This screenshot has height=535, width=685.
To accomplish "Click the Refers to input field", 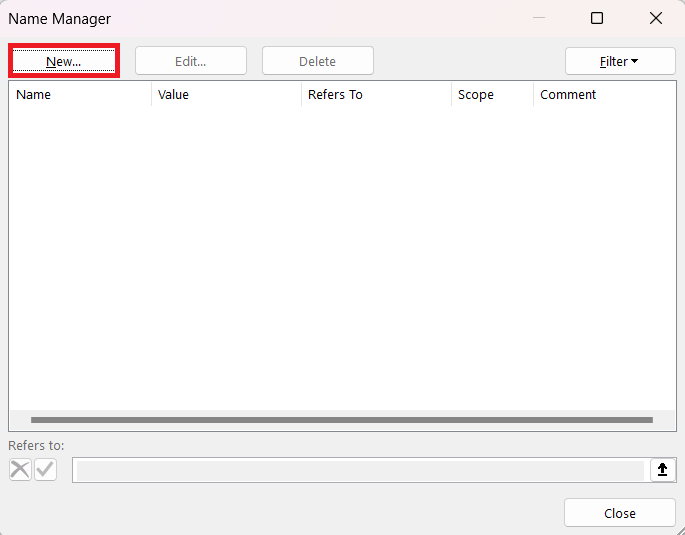I will (361, 470).
